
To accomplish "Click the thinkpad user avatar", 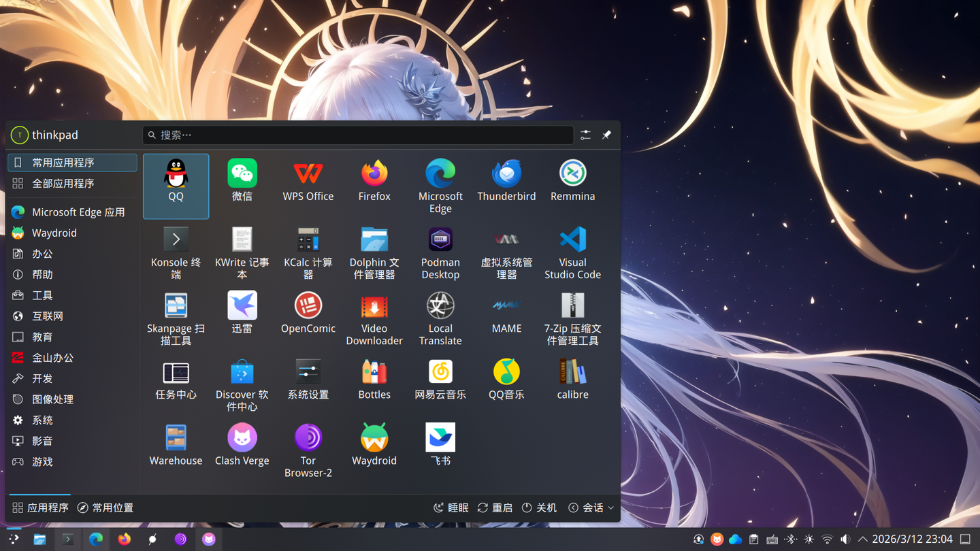I will click(x=20, y=135).
